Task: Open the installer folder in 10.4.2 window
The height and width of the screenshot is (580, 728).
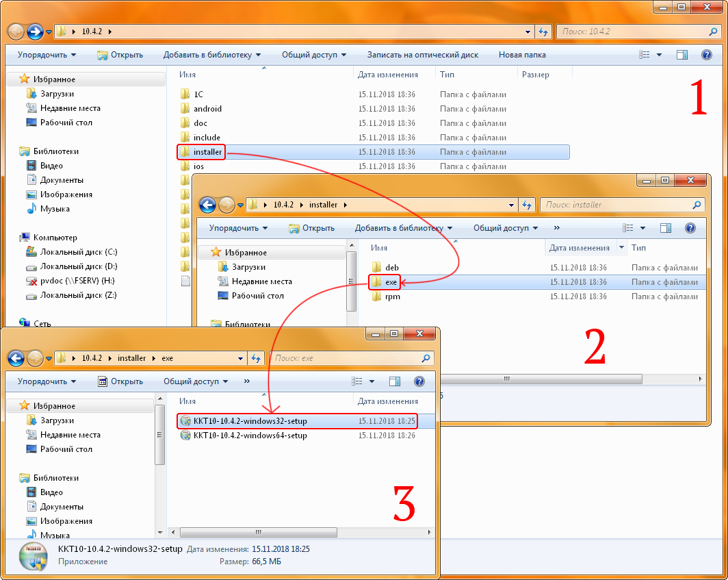Action: click(x=207, y=152)
